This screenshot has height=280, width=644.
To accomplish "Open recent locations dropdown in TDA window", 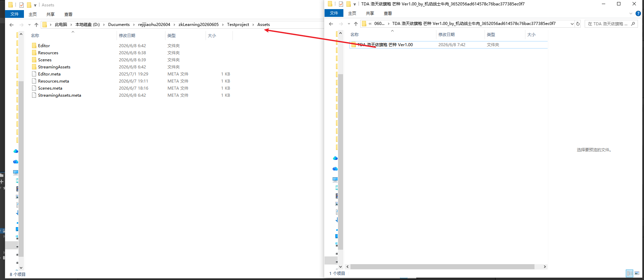I will pos(349,24).
